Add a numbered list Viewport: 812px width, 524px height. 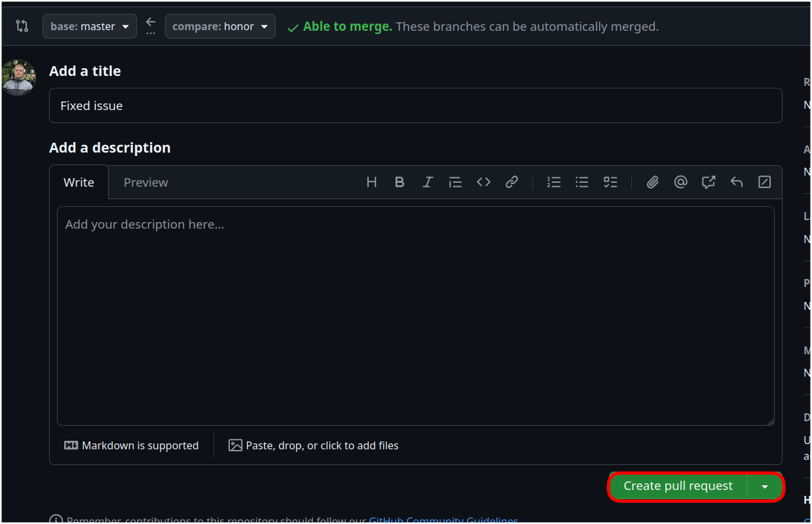554,181
